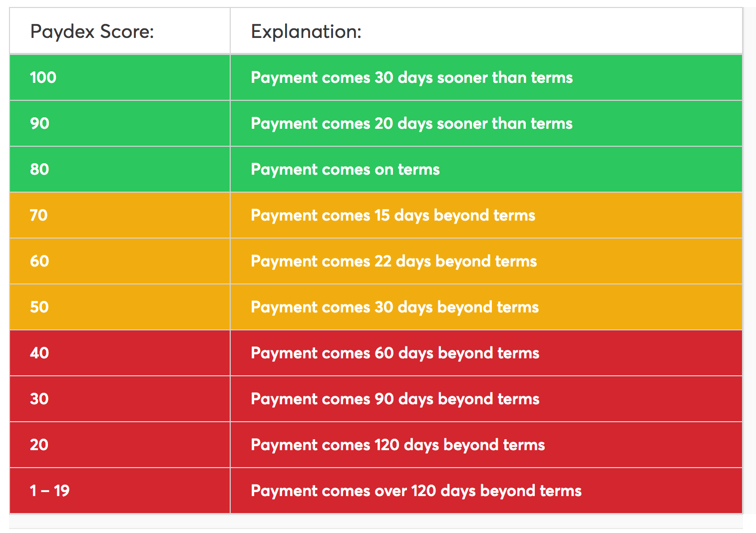Click the score 40 cell
The image size is (756, 533).
[x=40, y=353]
